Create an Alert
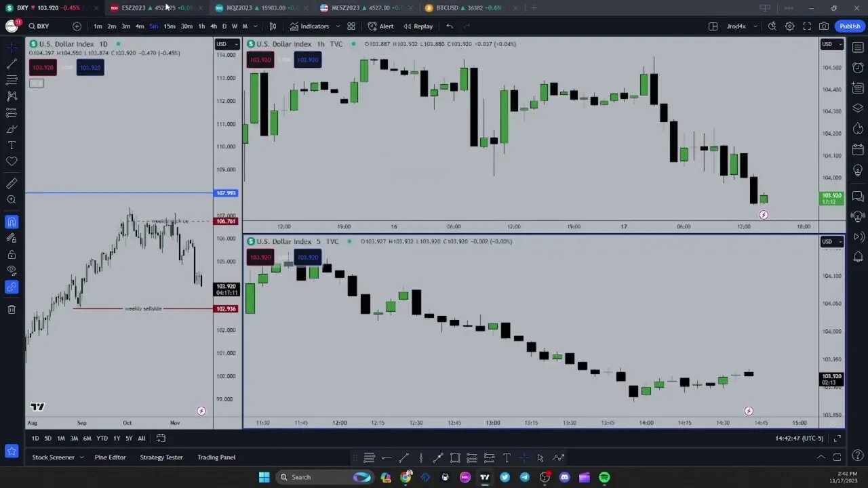Viewport: 868px width, 488px height. point(380,26)
